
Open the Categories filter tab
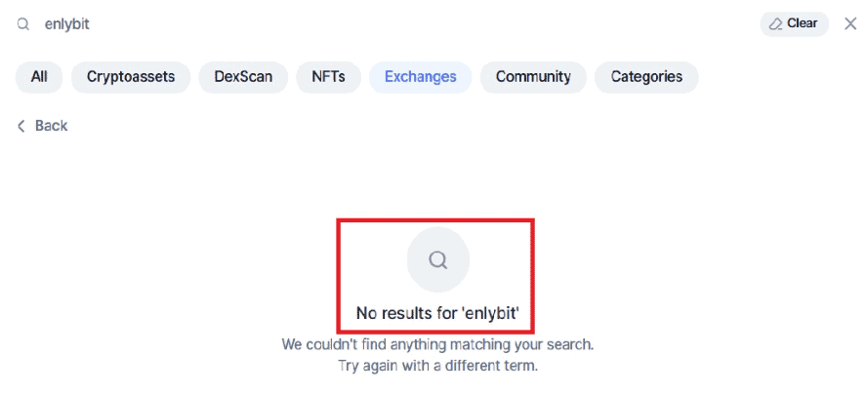tap(646, 77)
